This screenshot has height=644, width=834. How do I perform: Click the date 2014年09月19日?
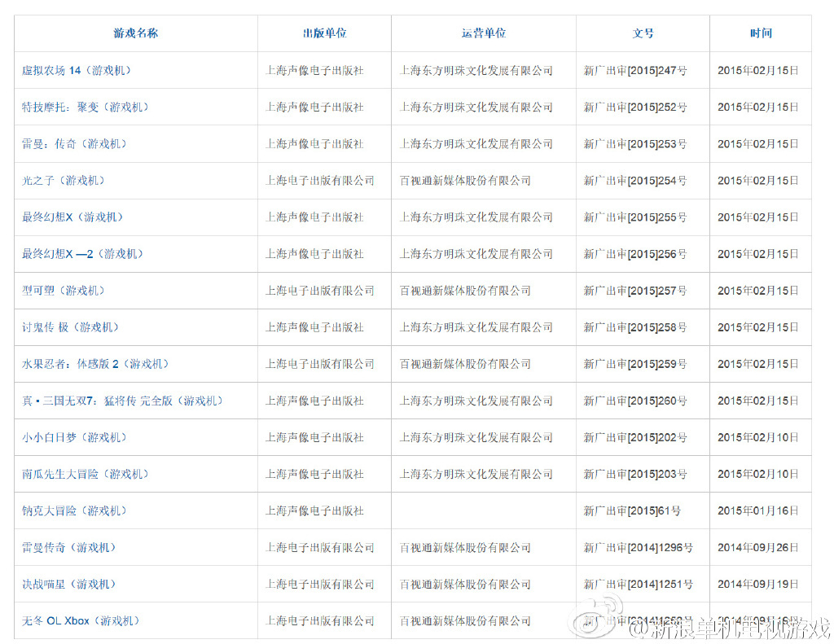tap(758, 584)
